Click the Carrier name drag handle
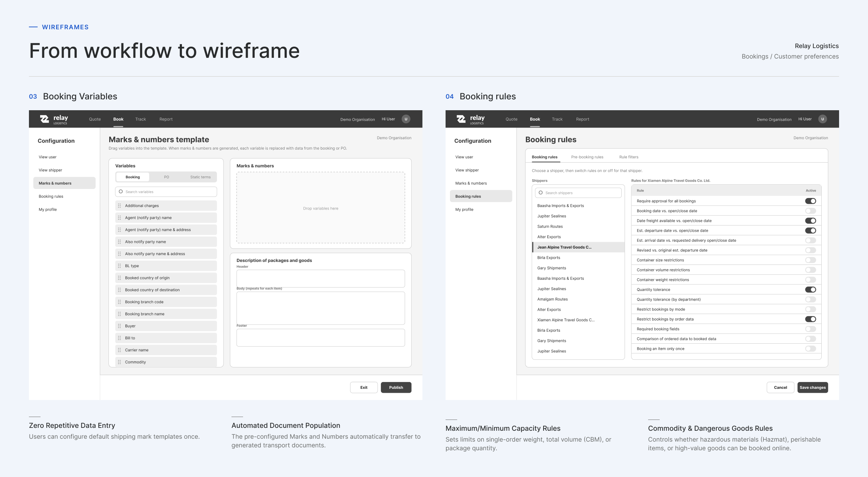 coord(119,350)
